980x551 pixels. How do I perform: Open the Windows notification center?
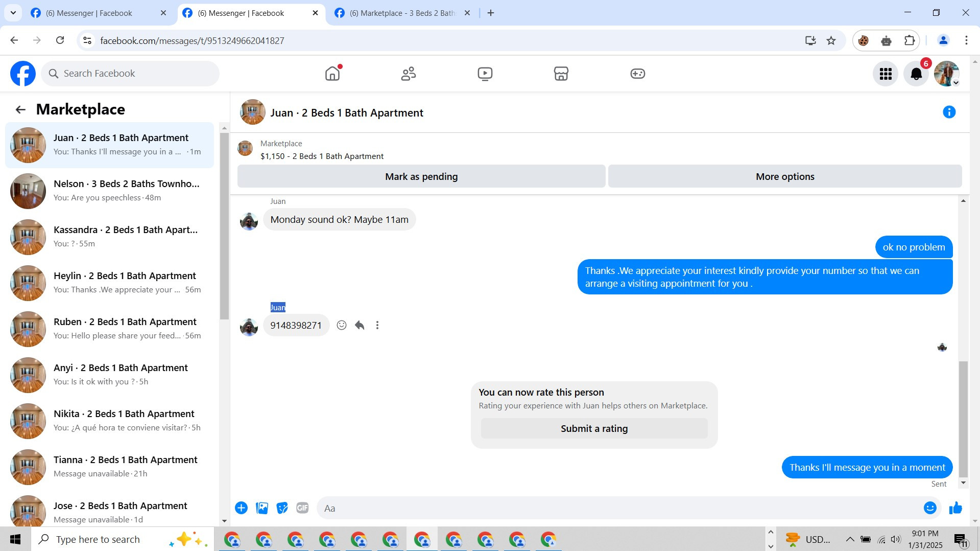pos(961,539)
